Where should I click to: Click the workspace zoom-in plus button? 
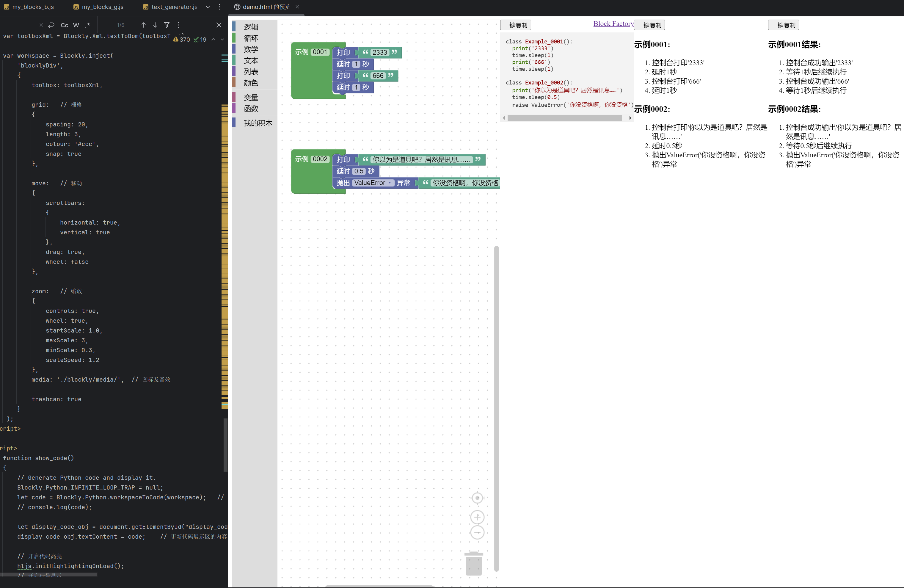click(x=477, y=517)
